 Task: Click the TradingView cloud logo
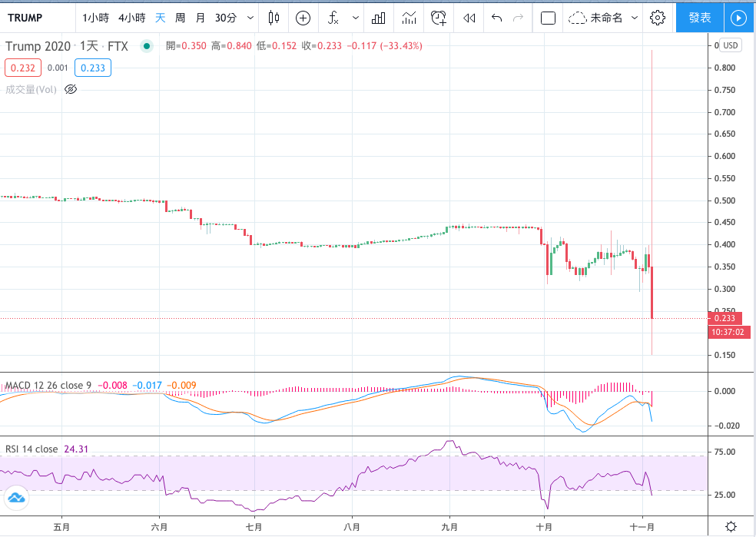16,498
